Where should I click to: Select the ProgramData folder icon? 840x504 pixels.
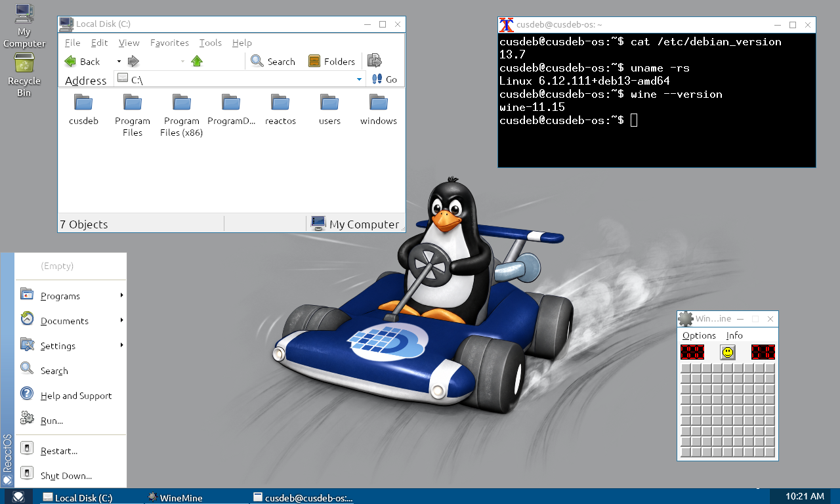[231, 103]
